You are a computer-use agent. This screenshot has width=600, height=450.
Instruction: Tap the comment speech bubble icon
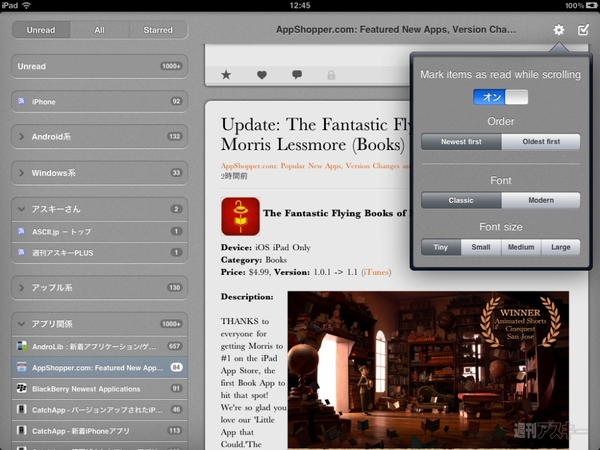tap(297, 75)
